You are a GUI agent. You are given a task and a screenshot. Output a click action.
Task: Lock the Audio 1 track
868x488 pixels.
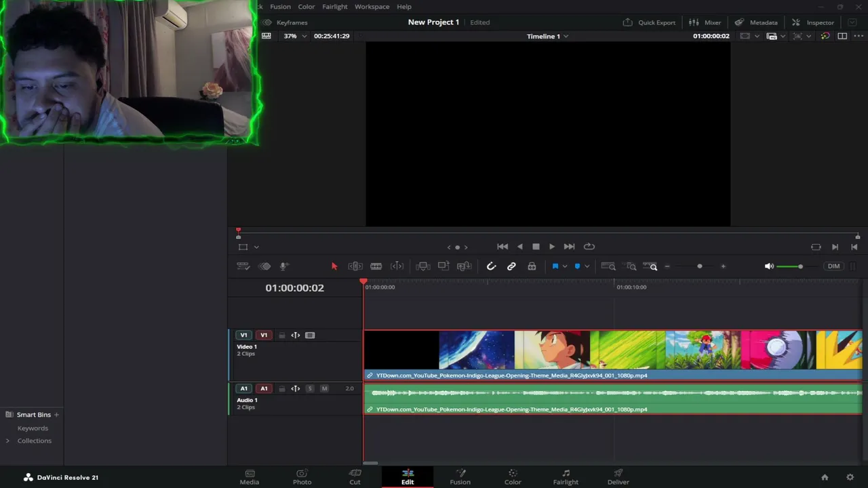point(282,388)
